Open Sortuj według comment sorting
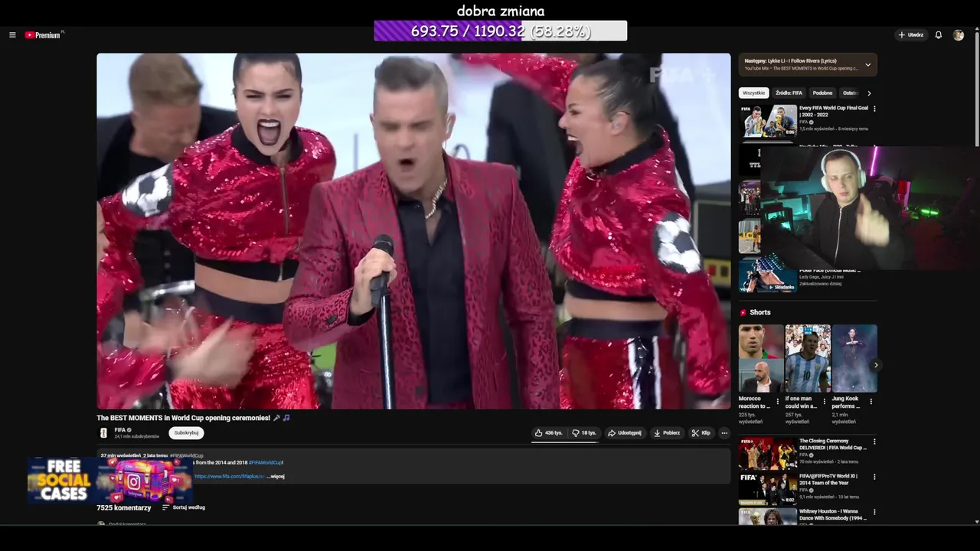Viewport: 980px width, 551px height. coord(184,507)
